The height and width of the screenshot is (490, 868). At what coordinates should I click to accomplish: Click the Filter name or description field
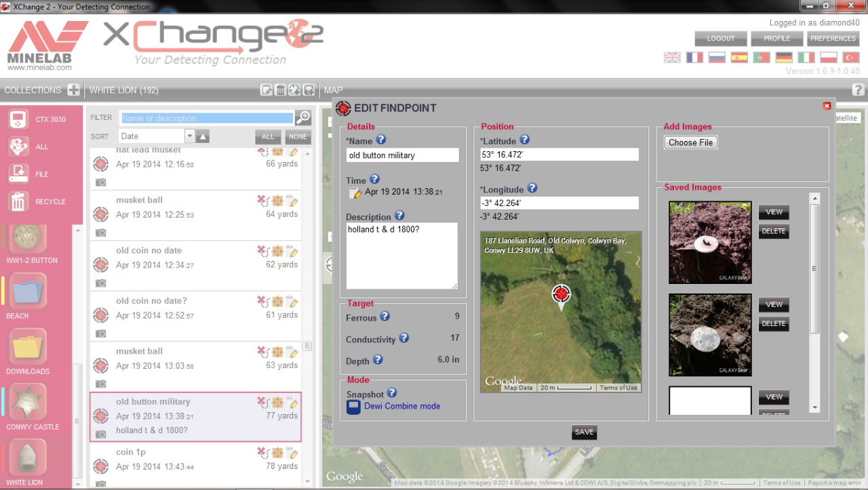(206, 118)
